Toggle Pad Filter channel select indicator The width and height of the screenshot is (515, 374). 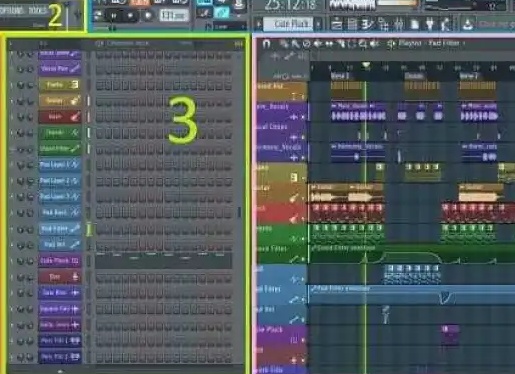pos(89,229)
